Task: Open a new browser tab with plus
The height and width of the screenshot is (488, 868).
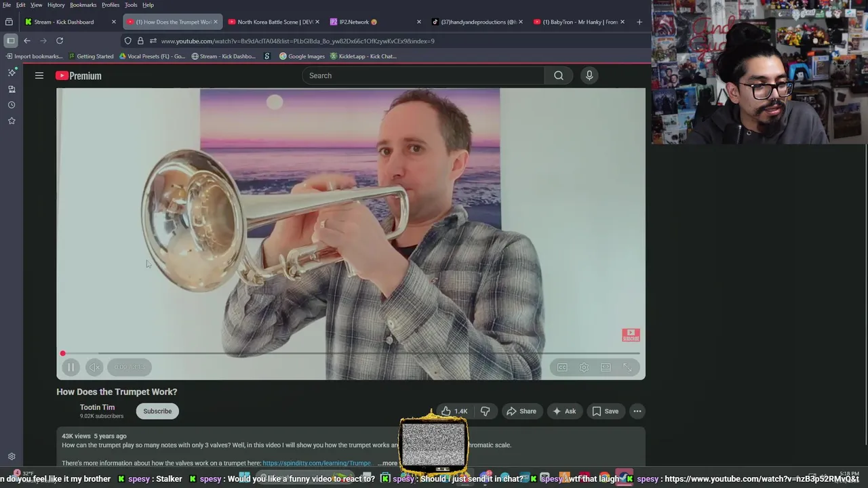Action: 639,22
